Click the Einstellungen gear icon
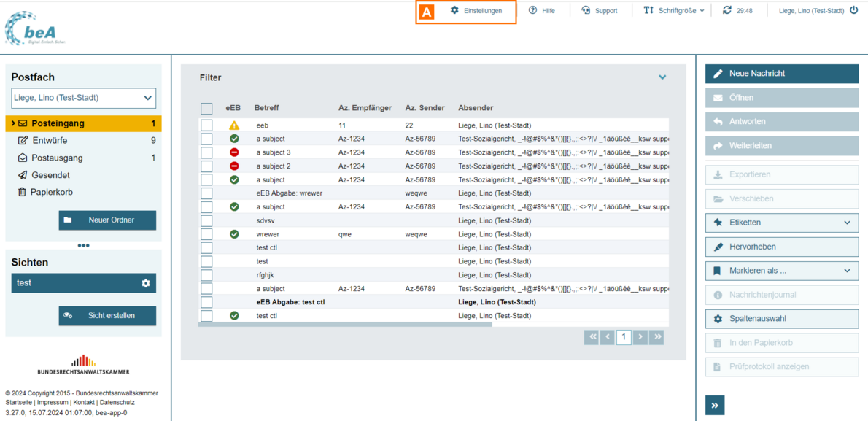Image resolution: width=868 pixels, height=421 pixels. (454, 11)
